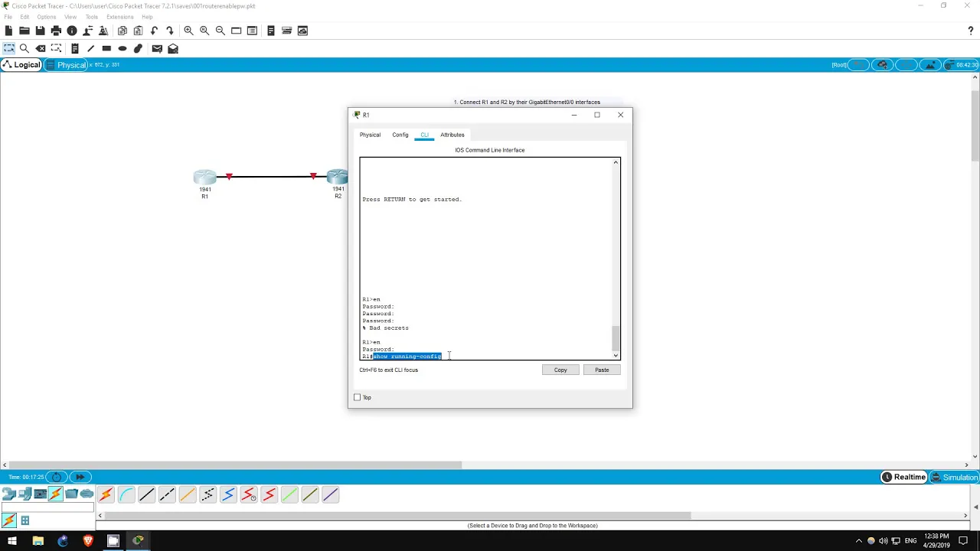Add Complex PDU open envelope icon
The width and height of the screenshot is (980, 551).
[173, 48]
